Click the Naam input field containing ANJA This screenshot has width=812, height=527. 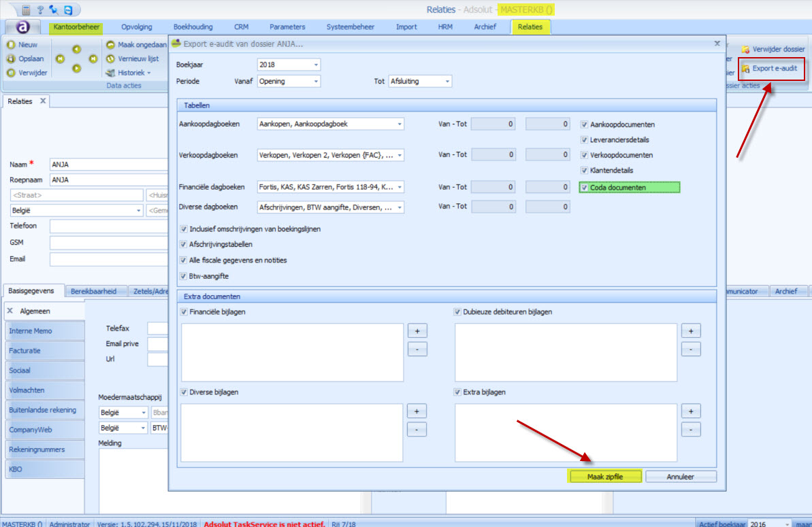pyautogui.click(x=109, y=164)
